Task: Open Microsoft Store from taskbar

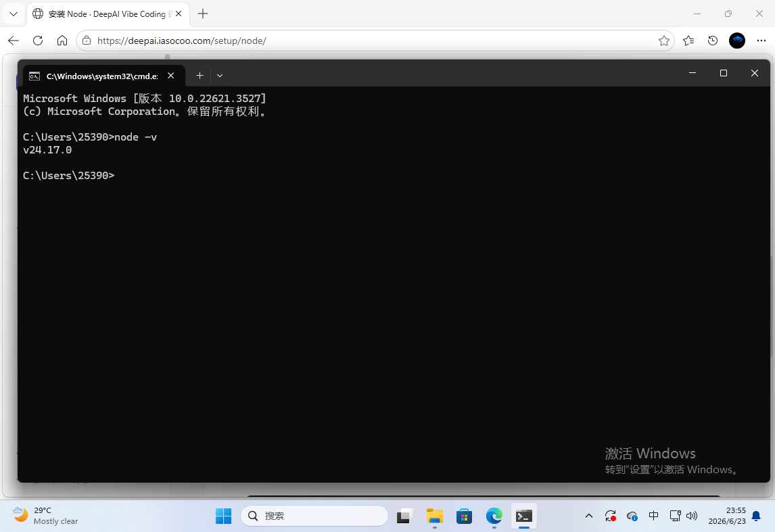Action: 464,516
